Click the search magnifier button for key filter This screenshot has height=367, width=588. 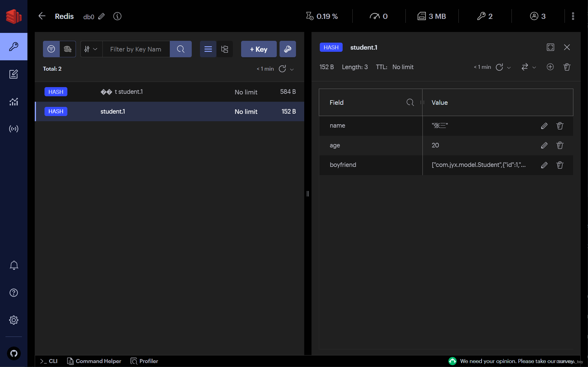tap(181, 49)
